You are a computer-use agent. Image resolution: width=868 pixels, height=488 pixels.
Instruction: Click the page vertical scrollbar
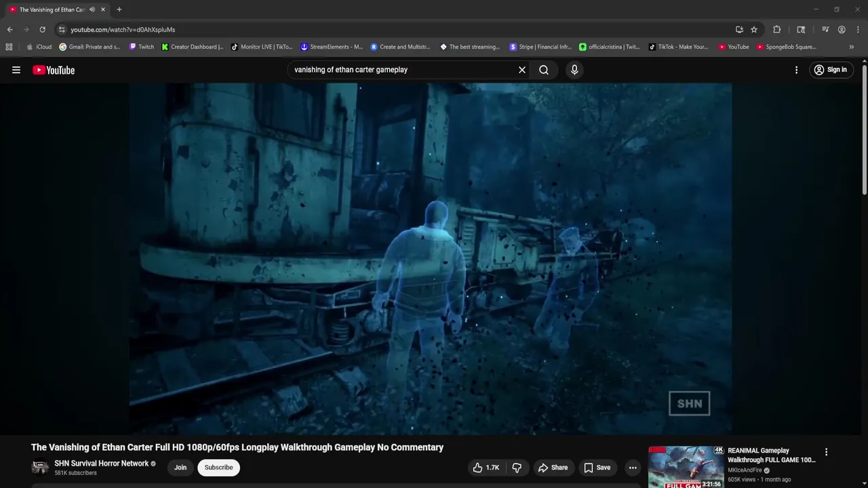[865, 129]
